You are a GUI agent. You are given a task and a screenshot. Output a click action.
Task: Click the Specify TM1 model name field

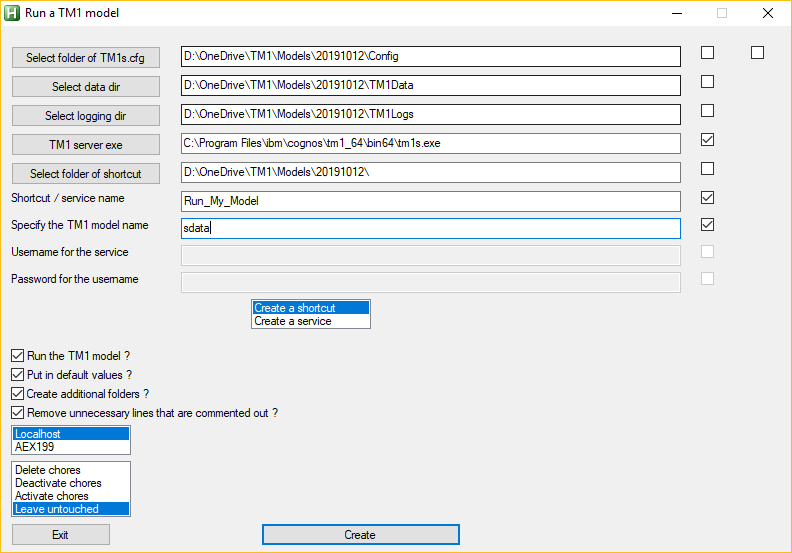point(430,228)
